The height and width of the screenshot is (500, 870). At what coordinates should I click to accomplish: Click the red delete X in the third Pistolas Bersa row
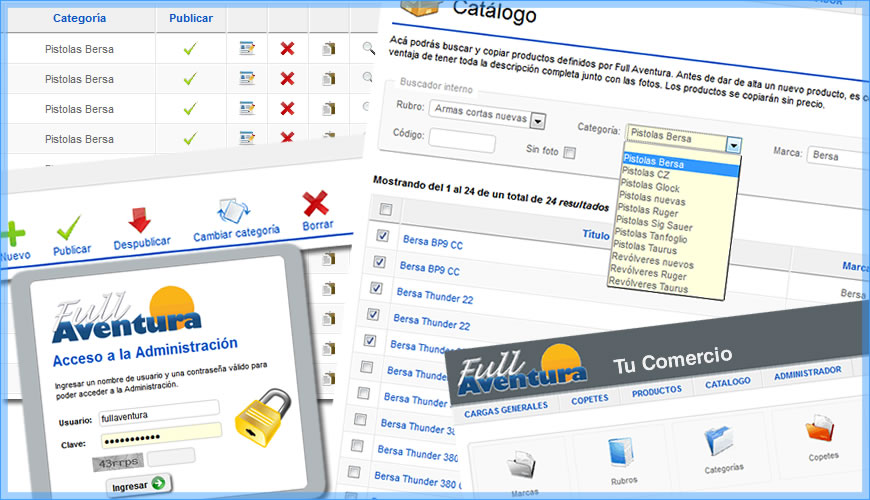(x=287, y=108)
